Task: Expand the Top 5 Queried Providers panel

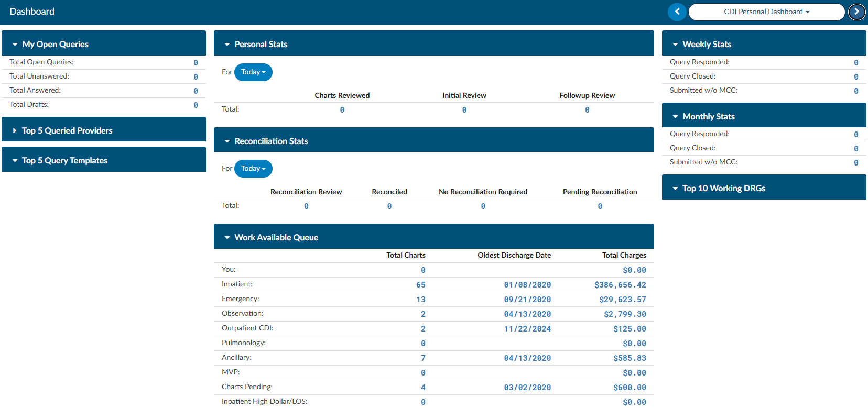Action: [104, 130]
